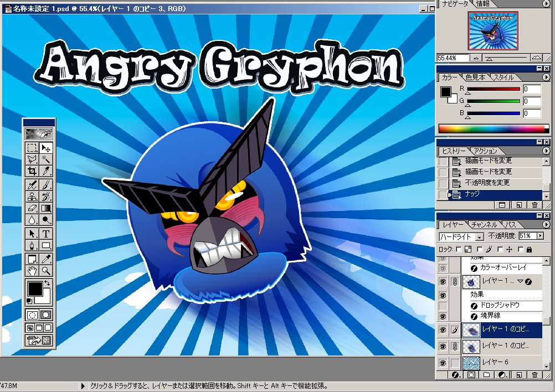
Task: Switch to the アクション tab
Action: pos(485,151)
